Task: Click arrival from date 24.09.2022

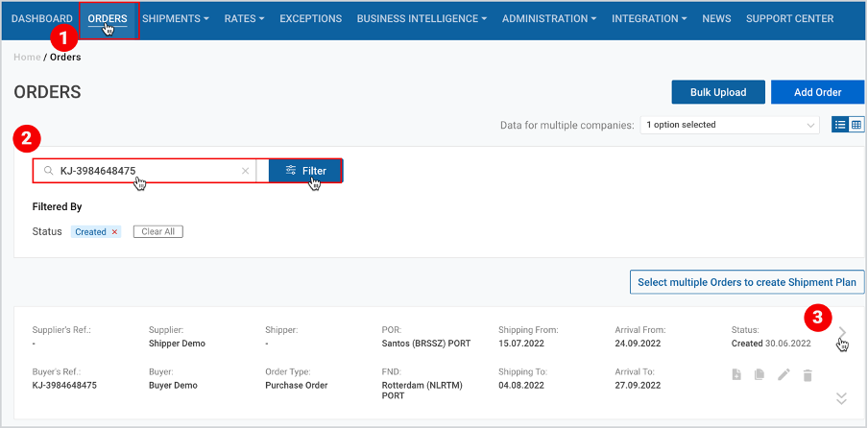Action: pyautogui.click(x=638, y=344)
